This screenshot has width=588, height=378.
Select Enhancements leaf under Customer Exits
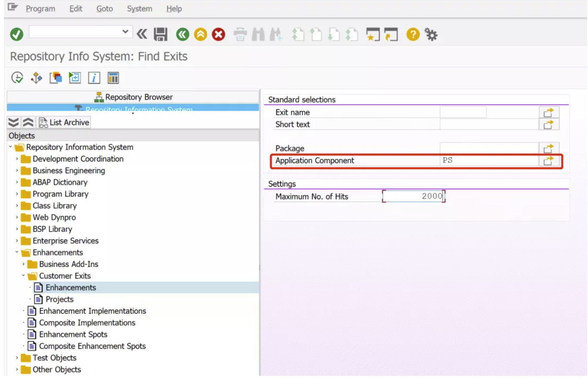[x=71, y=288]
